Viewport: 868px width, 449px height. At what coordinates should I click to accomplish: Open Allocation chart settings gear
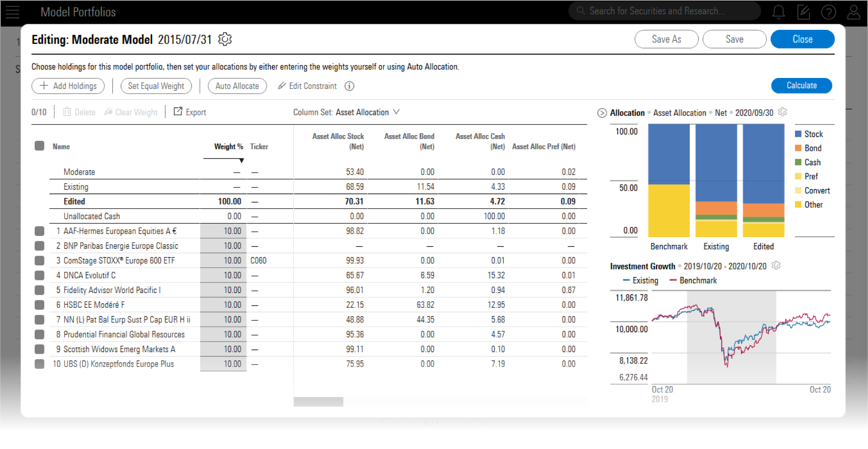pyautogui.click(x=782, y=112)
